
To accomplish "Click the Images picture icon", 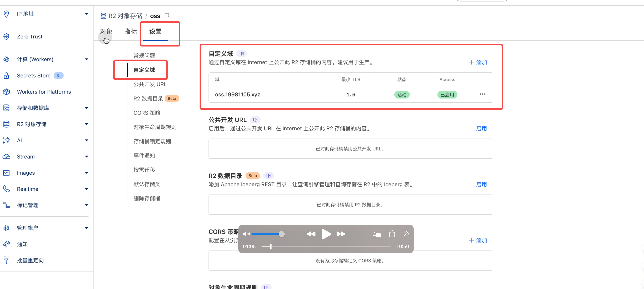I will click(7, 173).
